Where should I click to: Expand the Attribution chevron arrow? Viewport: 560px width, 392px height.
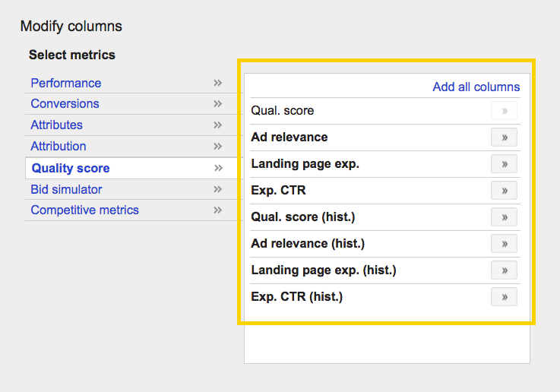coord(218,146)
